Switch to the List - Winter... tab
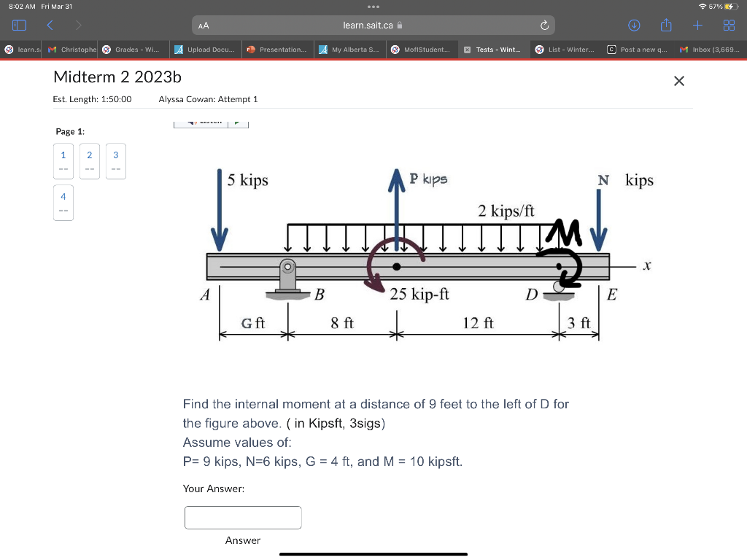The width and height of the screenshot is (747, 560). [x=567, y=50]
